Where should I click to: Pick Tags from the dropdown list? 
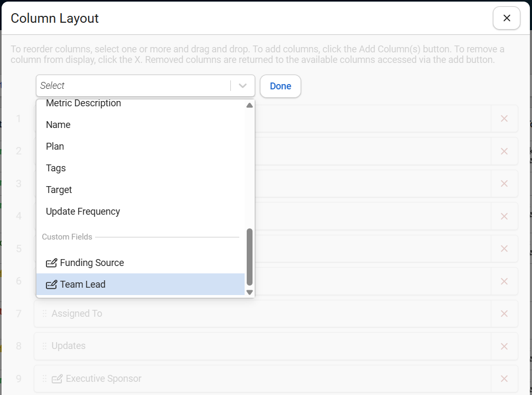[140, 168]
